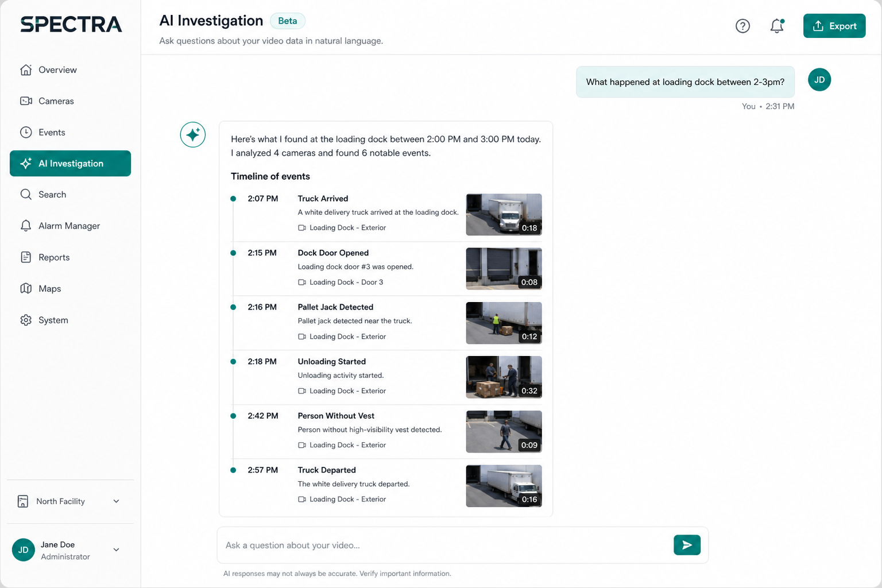
Task: Click the 2:15 PM timeline dot
Action: (233, 253)
